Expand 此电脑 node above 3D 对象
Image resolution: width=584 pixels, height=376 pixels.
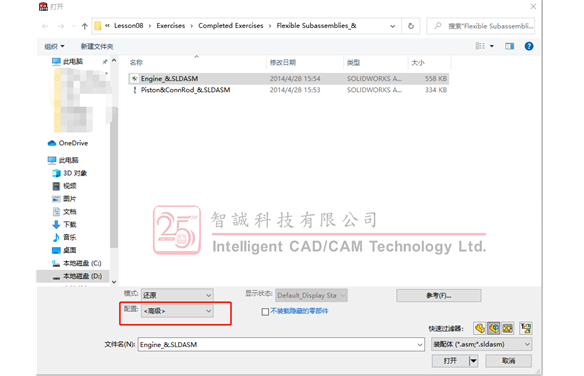coord(63,160)
